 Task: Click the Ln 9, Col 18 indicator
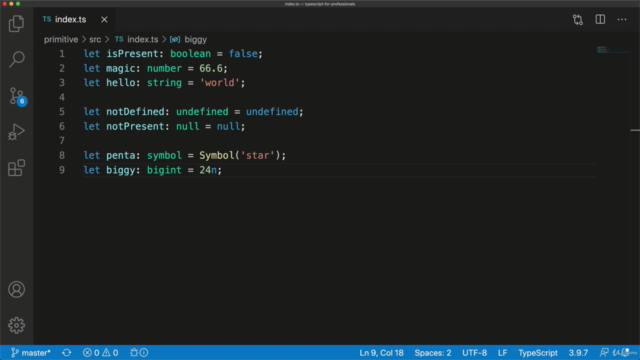(x=381, y=353)
